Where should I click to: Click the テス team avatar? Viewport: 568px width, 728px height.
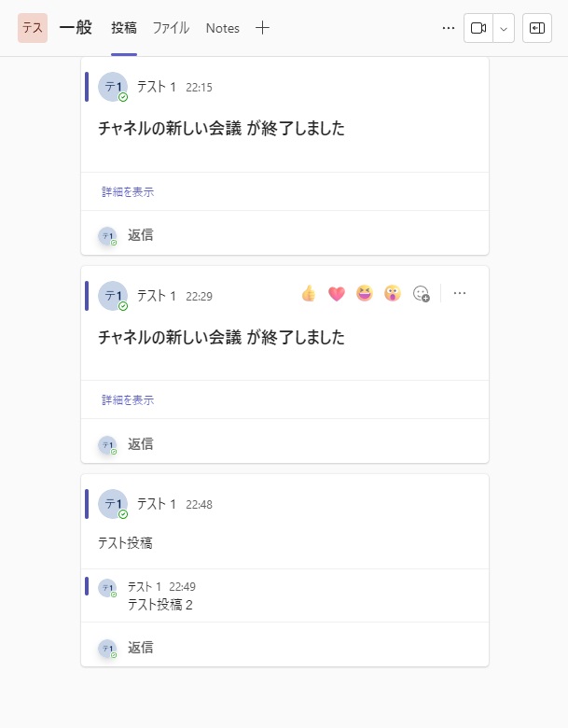coord(33,28)
